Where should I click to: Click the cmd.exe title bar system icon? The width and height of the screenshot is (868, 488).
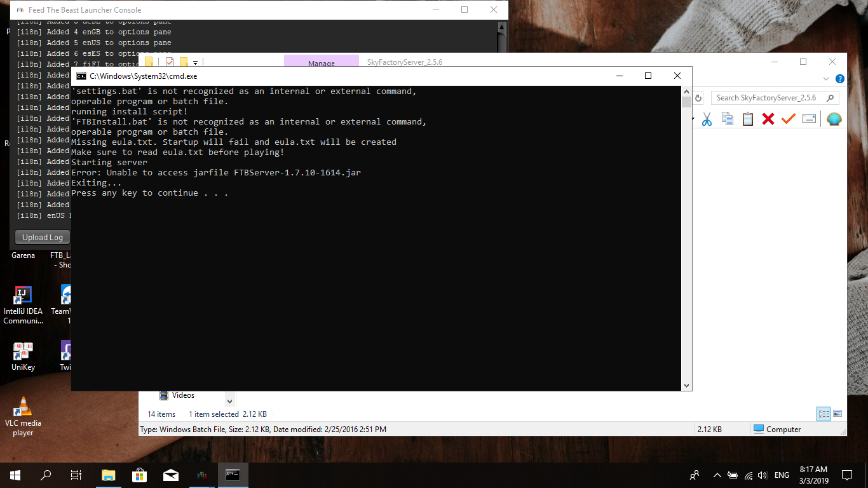81,76
